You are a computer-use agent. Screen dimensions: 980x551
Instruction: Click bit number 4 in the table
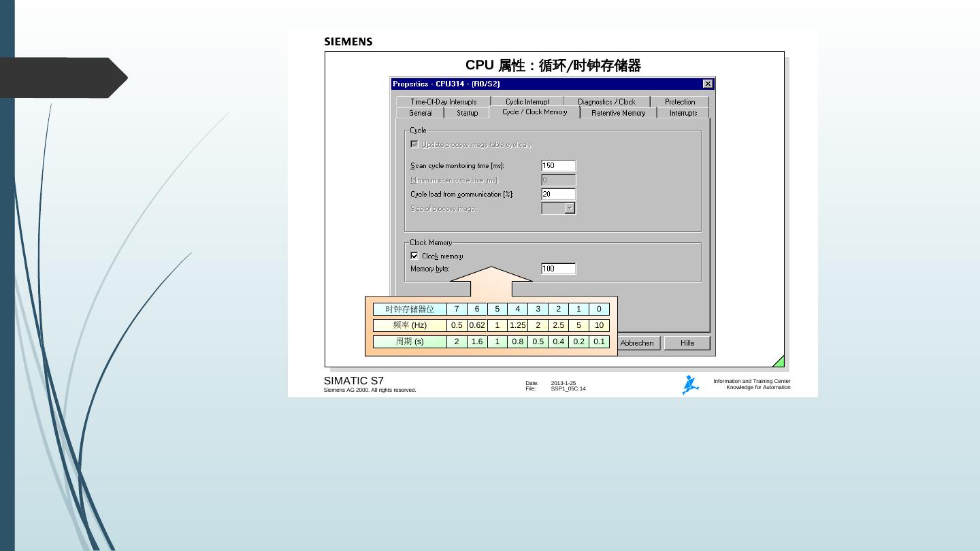pyautogui.click(x=518, y=309)
